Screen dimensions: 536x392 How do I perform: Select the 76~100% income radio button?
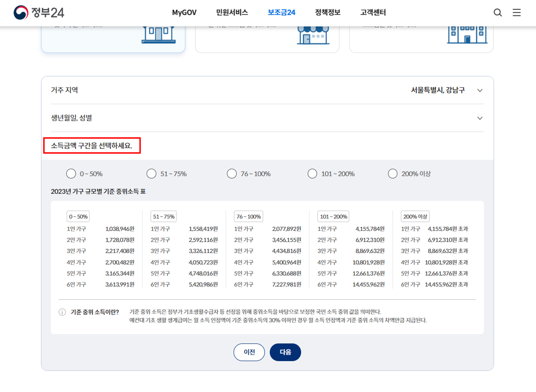(x=232, y=173)
